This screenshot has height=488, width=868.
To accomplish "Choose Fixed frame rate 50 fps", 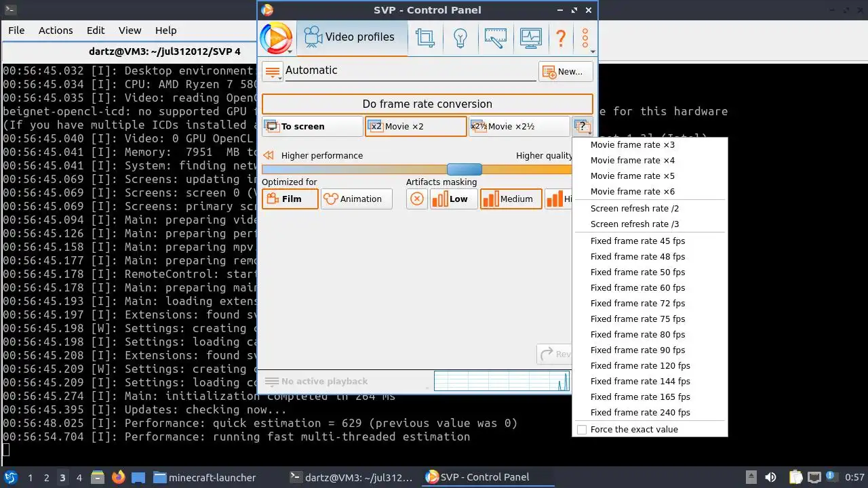I will coord(650,272).
